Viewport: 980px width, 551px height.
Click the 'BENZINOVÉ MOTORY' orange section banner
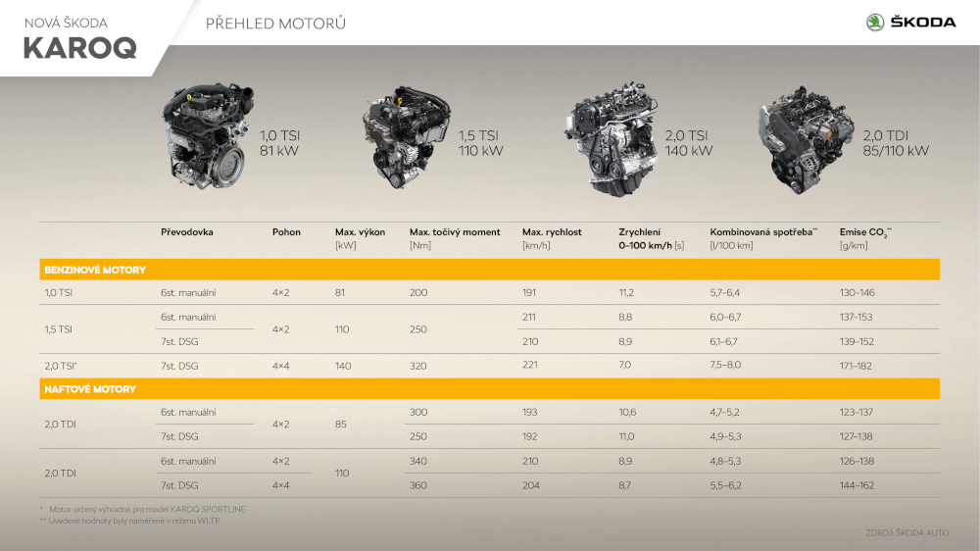coord(489,270)
